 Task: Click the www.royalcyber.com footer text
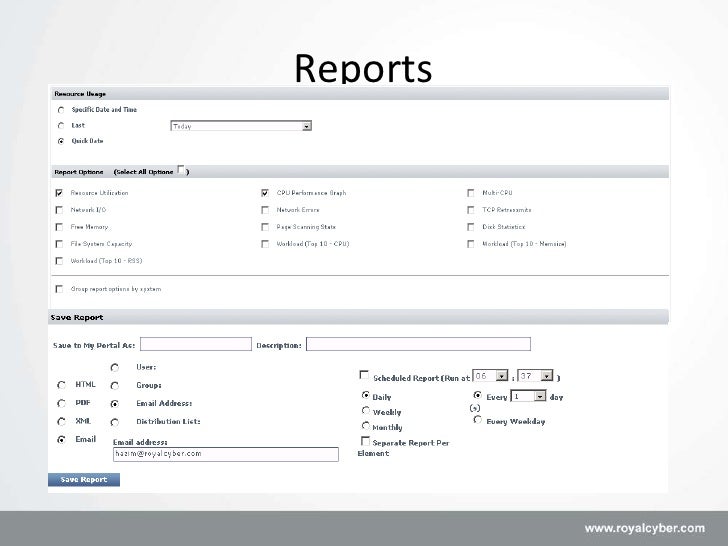[x=645, y=528]
